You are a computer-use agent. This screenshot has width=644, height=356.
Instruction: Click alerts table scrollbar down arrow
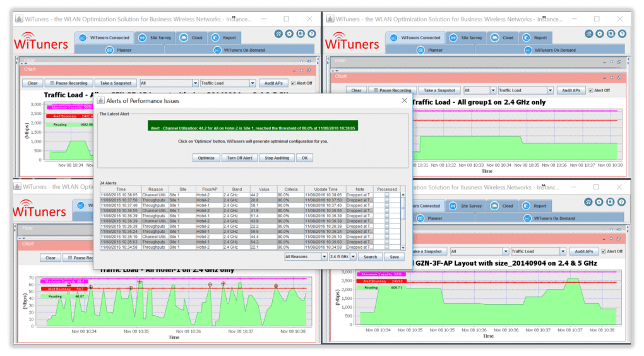click(403, 247)
